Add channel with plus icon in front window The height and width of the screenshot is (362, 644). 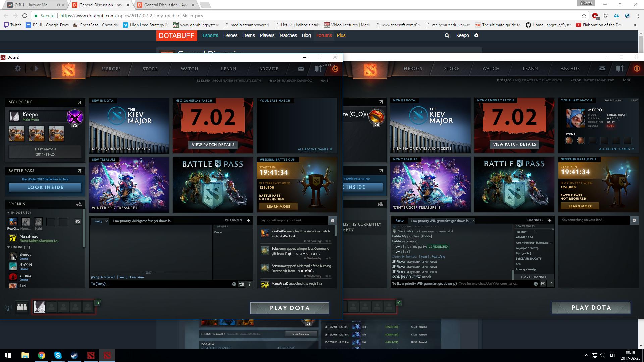(x=248, y=220)
